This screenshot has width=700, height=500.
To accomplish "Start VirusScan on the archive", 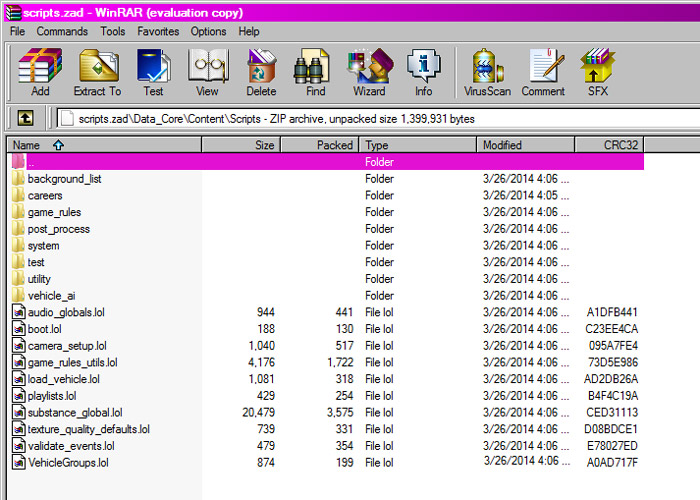I will click(x=487, y=73).
